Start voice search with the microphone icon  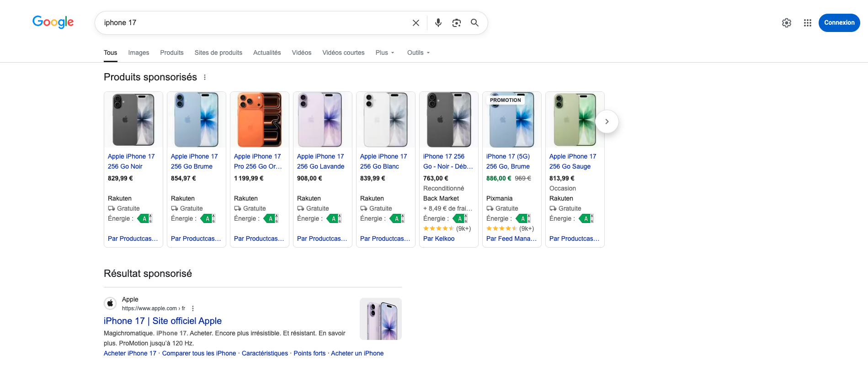tap(438, 23)
